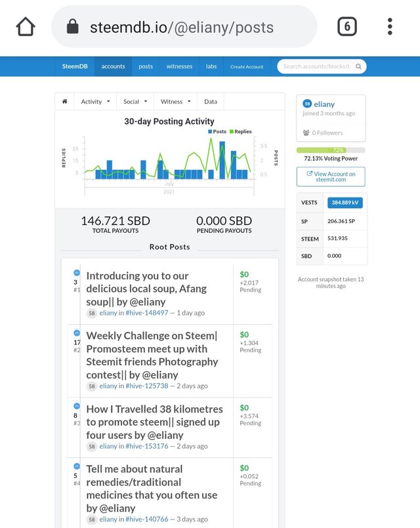Expand the Witness dropdown
The height and width of the screenshot is (528, 420).
tap(175, 102)
